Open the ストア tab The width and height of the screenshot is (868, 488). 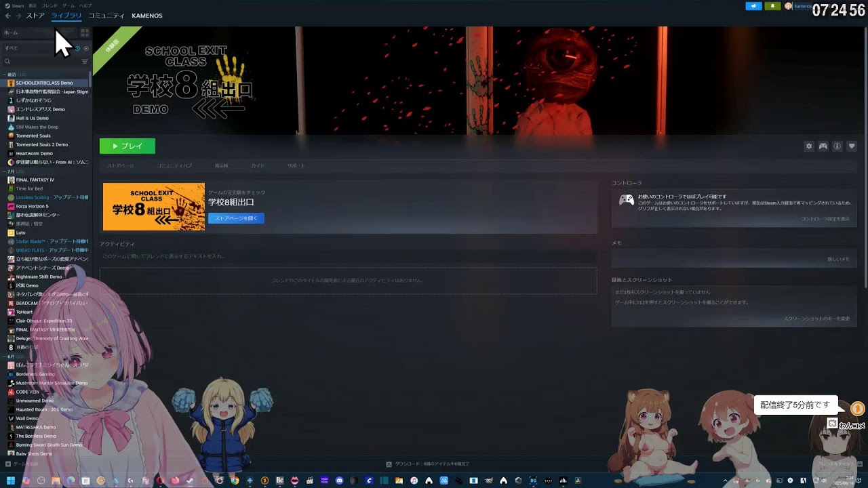pyautogui.click(x=35, y=16)
